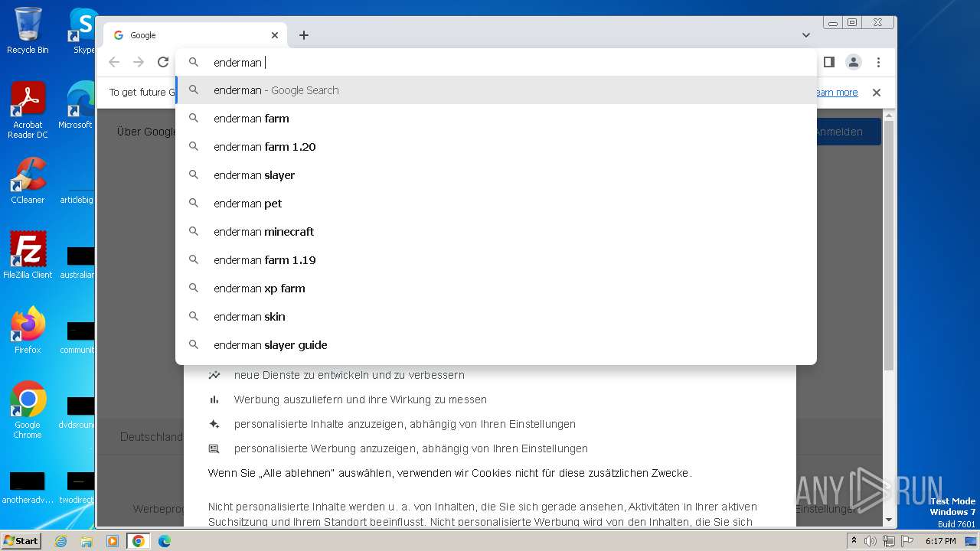Screen dimensions: 980x551
Task: Click the page scrollbar thumb
Action: pos(889,245)
